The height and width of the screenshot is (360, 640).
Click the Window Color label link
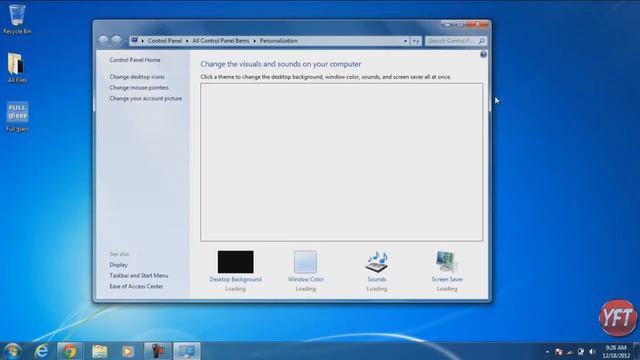click(306, 280)
